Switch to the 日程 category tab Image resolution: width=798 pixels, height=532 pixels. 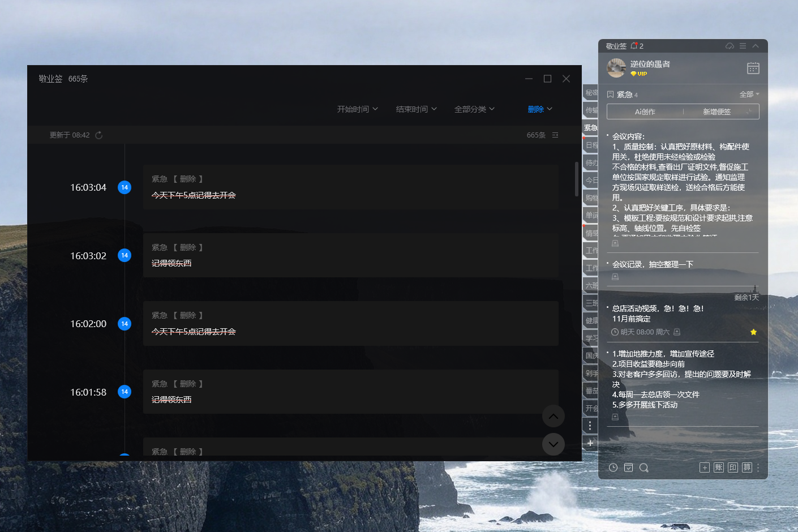(x=591, y=145)
